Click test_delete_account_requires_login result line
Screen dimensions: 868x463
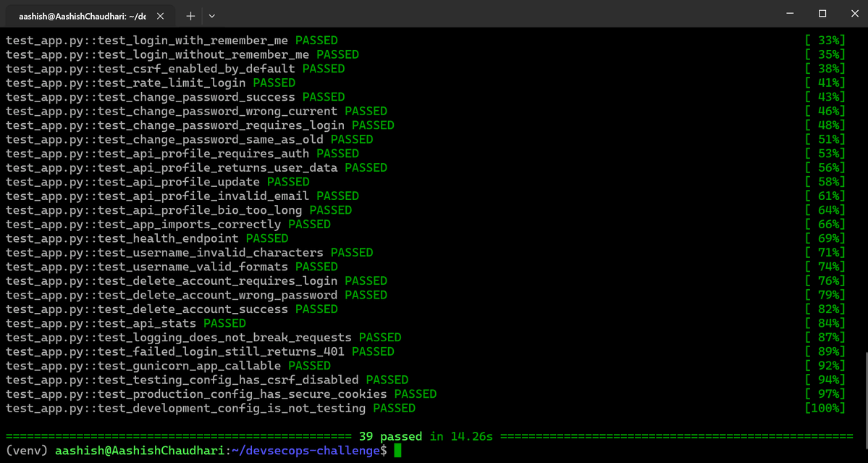pos(196,281)
